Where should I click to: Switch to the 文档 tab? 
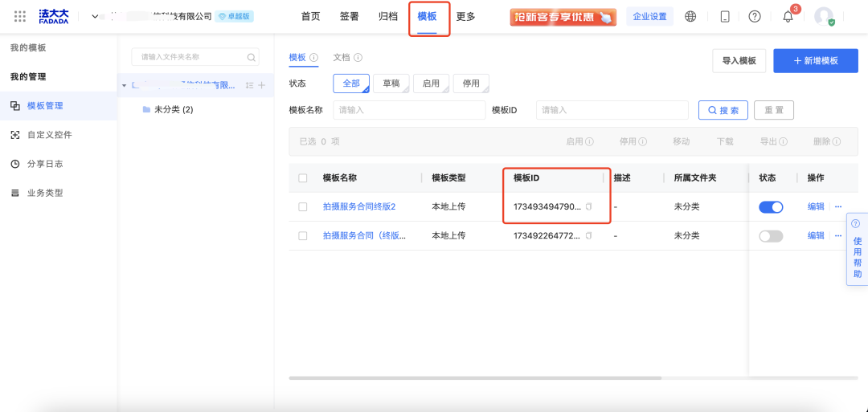(342, 57)
